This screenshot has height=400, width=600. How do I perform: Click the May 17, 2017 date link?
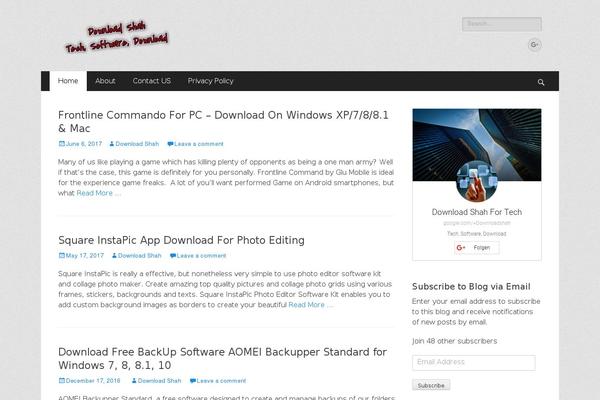tap(85, 256)
